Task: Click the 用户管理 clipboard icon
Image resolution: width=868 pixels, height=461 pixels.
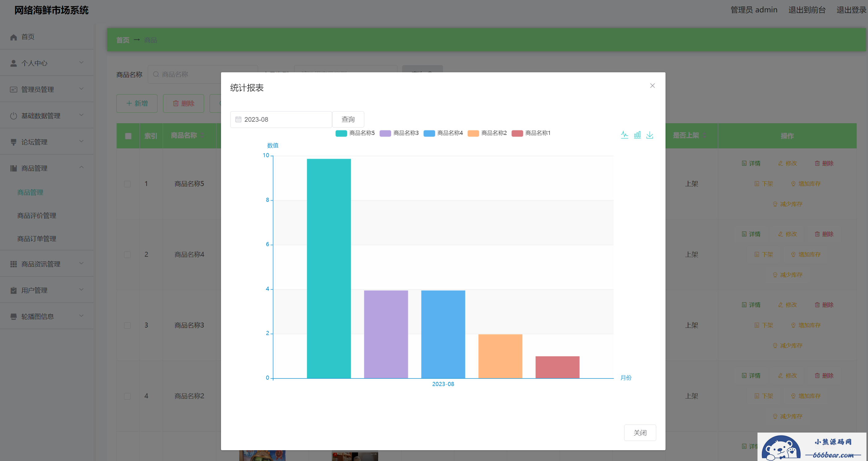Action: 14,290
